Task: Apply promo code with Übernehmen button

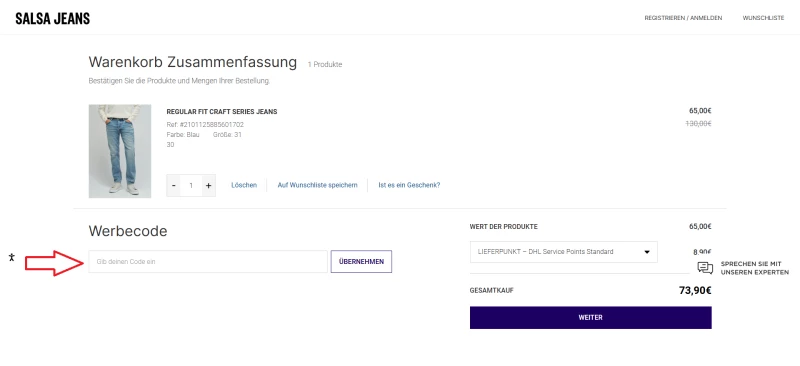Action: [361, 261]
